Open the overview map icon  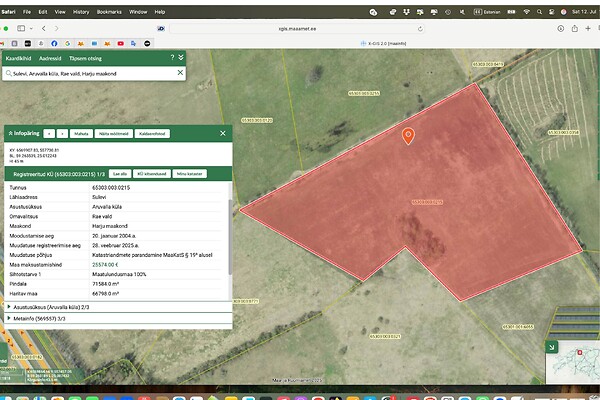tap(552, 346)
